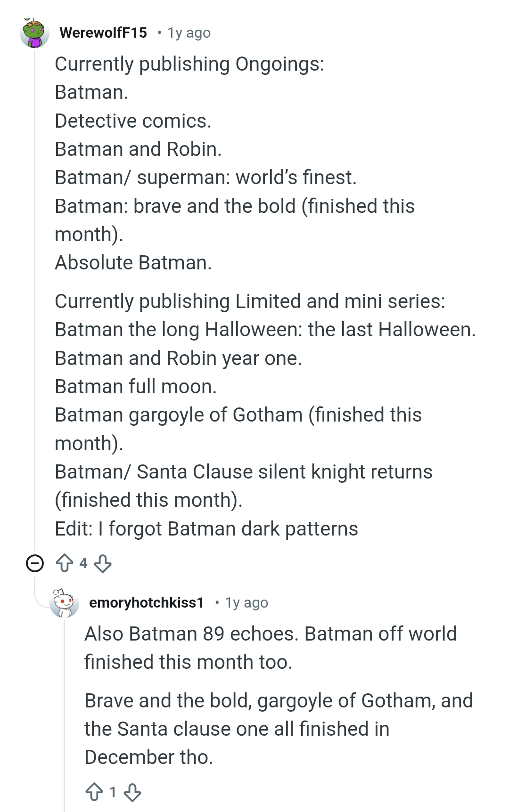Collapse WerewolfF15's comment with the minus button
509x812 pixels.
pyautogui.click(x=35, y=563)
